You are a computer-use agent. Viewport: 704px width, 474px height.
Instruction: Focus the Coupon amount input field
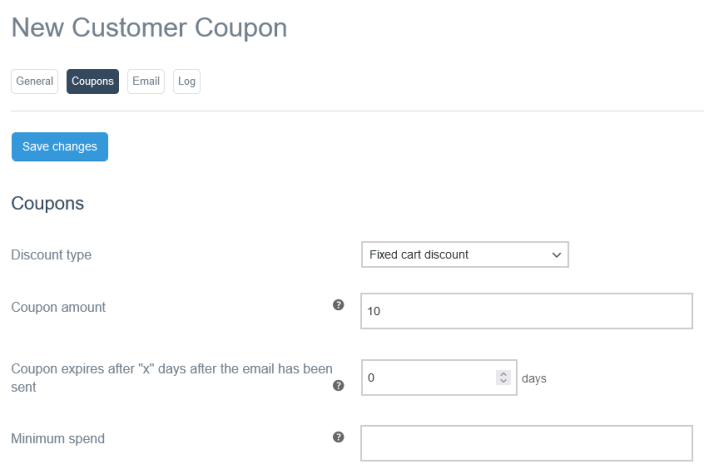click(x=526, y=311)
